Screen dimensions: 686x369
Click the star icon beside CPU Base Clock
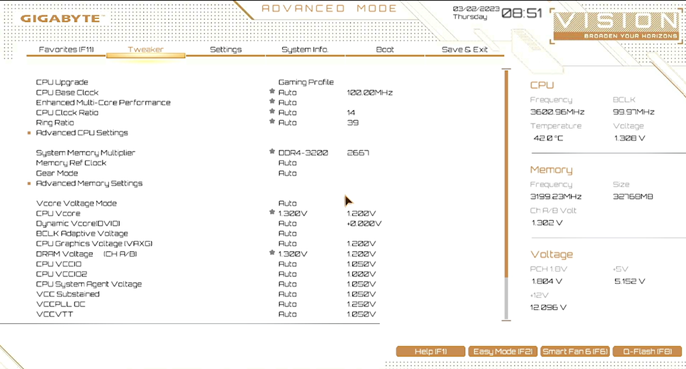click(272, 91)
